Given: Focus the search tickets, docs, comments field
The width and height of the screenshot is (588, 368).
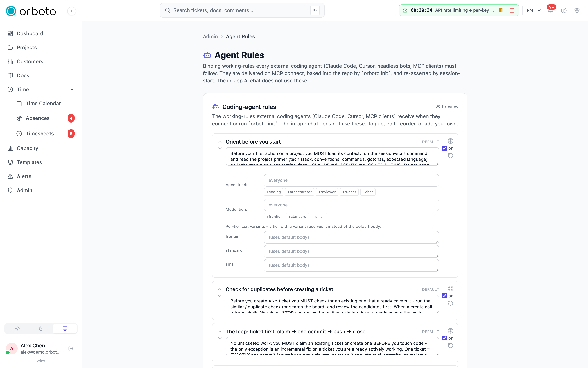Looking at the screenshot, I should pyautogui.click(x=242, y=10).
